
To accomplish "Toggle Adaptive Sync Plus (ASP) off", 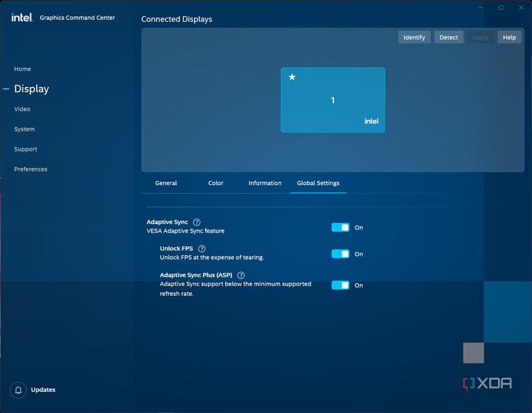I will (340, 285).
